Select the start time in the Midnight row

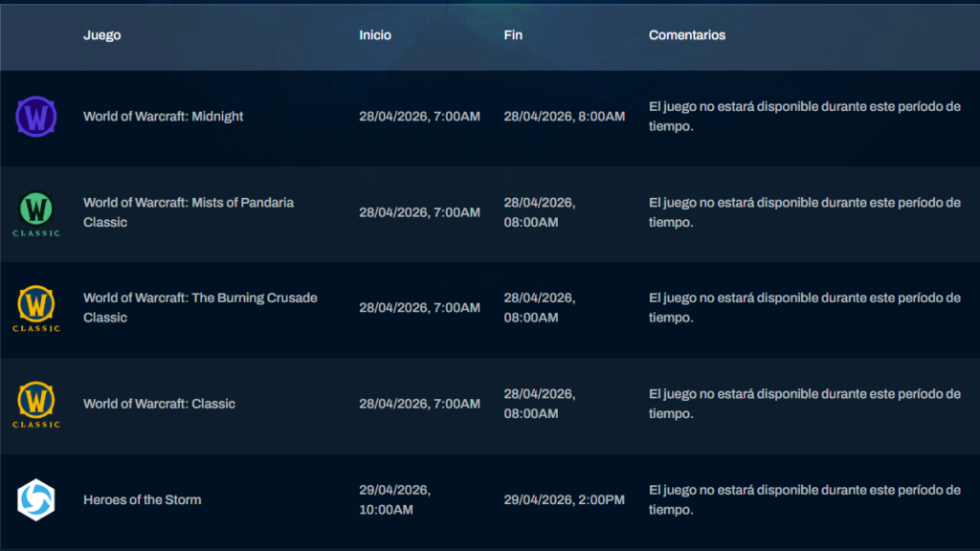click(x=419, y=117)
